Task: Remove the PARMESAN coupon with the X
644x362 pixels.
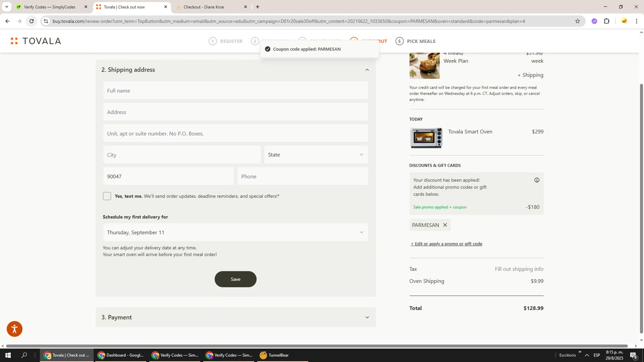Action: [445, 225]
